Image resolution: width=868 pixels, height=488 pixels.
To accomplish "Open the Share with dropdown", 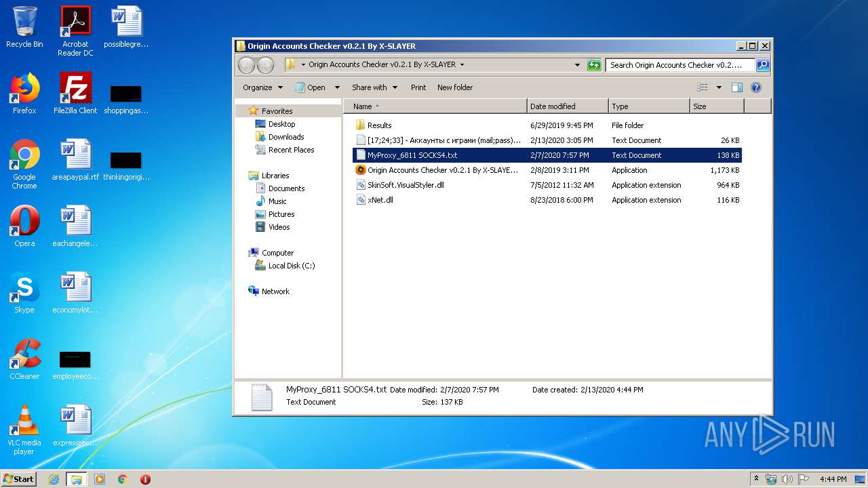I will pos(374,87).
